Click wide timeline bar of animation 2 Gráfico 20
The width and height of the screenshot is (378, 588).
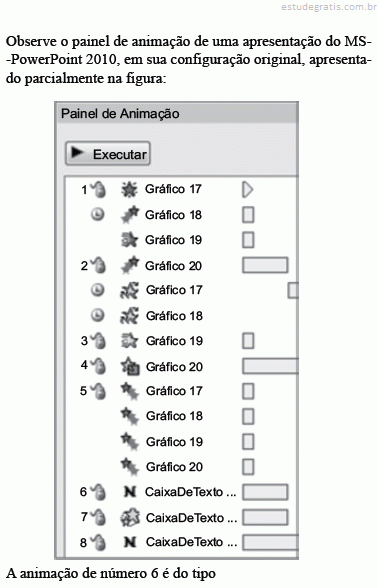265,265
